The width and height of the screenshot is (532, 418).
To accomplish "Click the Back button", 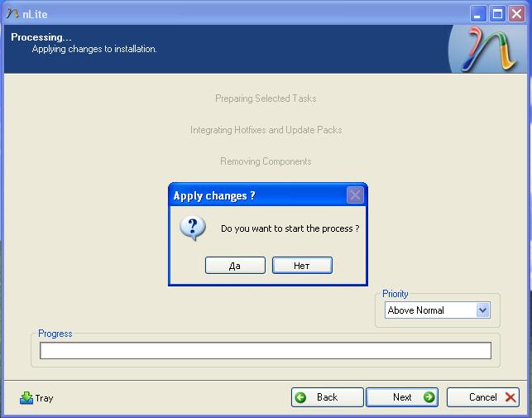I will tap(327, 397).
